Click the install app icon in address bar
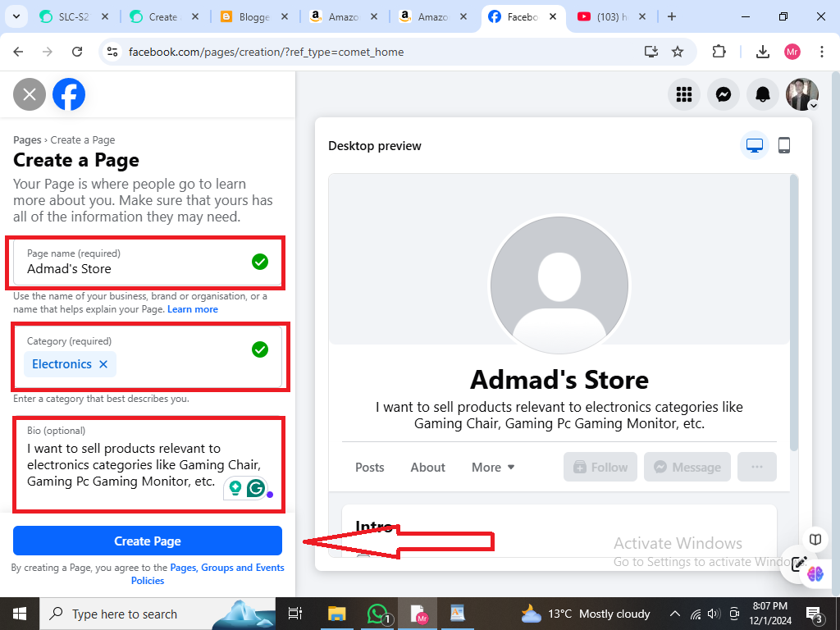Viewport: 840px width, 630px height. [x=651, y=52]
